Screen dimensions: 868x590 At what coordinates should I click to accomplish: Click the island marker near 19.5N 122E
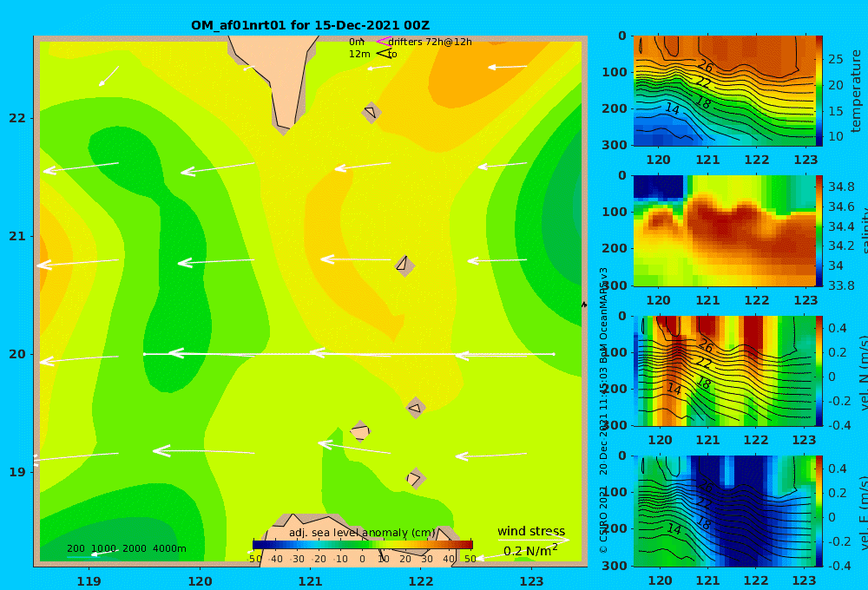click(416, 408)
